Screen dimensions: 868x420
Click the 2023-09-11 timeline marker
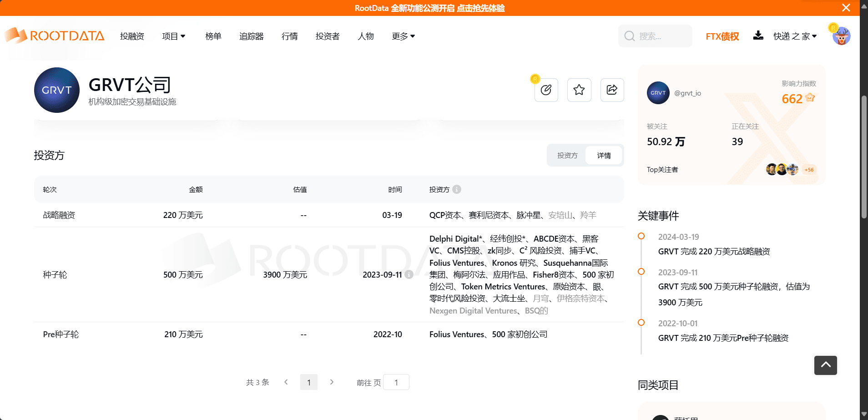pos(641,271)
